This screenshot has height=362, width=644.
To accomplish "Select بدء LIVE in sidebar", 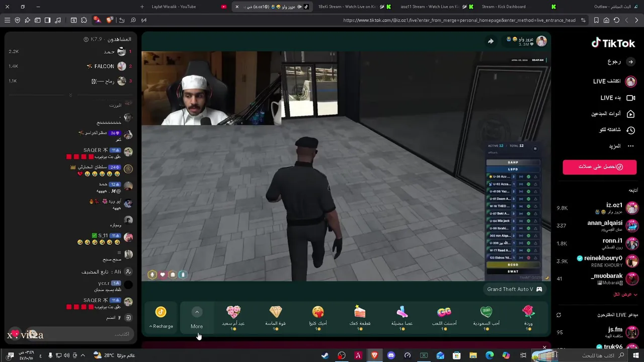I will coord(617,98).
